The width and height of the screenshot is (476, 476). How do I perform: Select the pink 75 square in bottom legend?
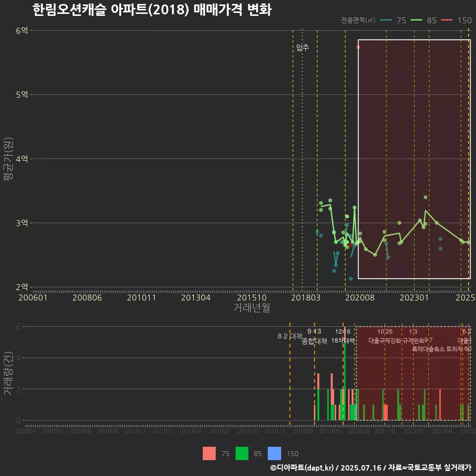pos(209,453)
